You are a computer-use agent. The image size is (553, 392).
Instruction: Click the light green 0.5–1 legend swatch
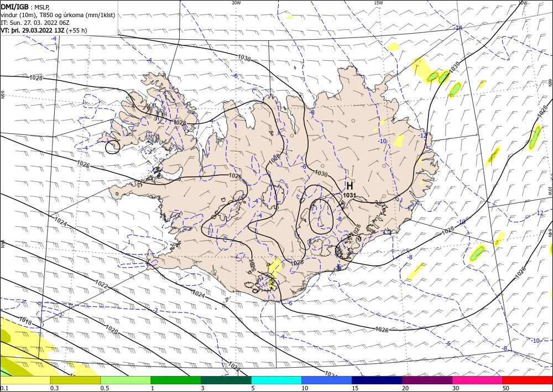126,380
